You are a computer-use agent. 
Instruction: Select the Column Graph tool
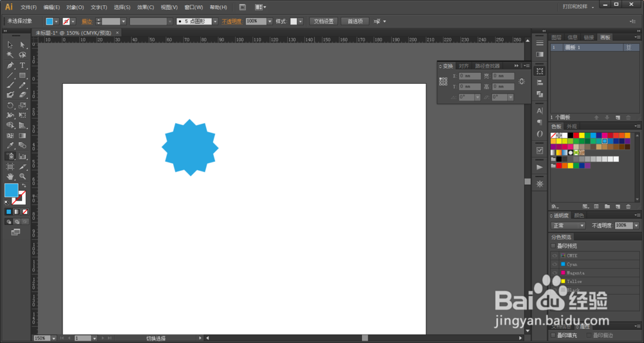click(x=22, y=156)
